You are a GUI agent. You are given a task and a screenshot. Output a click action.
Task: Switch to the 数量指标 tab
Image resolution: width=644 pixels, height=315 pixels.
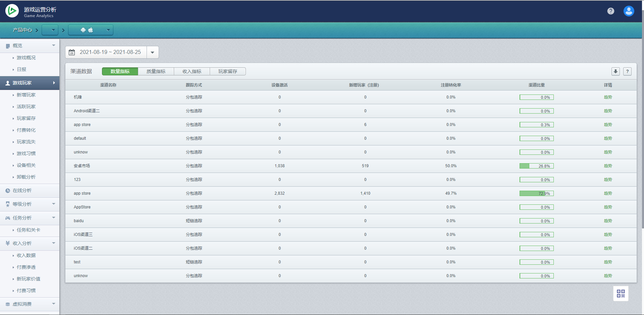tap(120, 71)
